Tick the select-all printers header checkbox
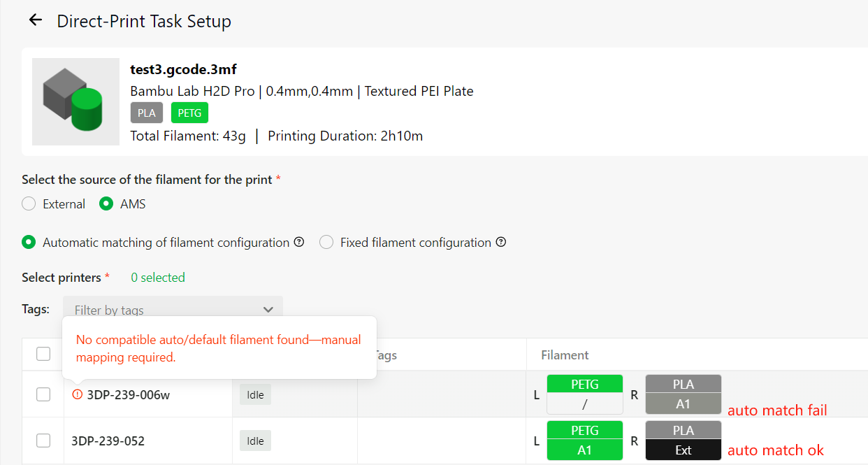The image size is (868, 465). [43, 354]
